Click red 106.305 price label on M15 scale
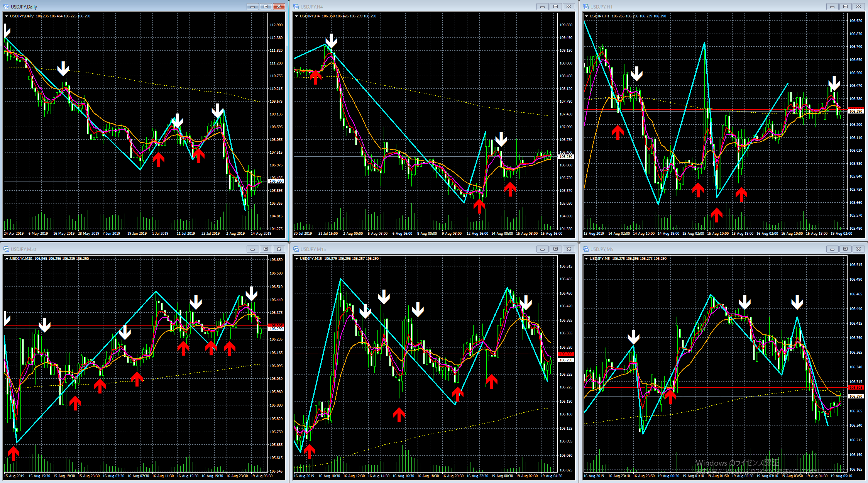 click(x=566, y=354)
